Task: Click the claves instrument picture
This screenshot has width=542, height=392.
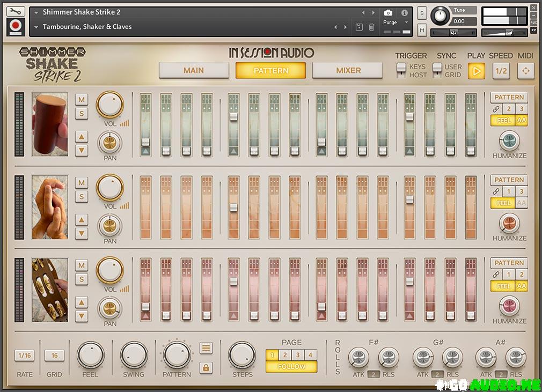Action: (50, 124)
